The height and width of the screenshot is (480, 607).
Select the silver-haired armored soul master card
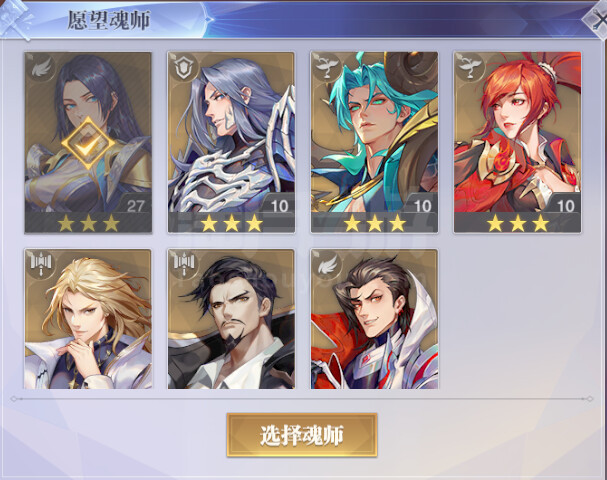[x=231, y=142]
